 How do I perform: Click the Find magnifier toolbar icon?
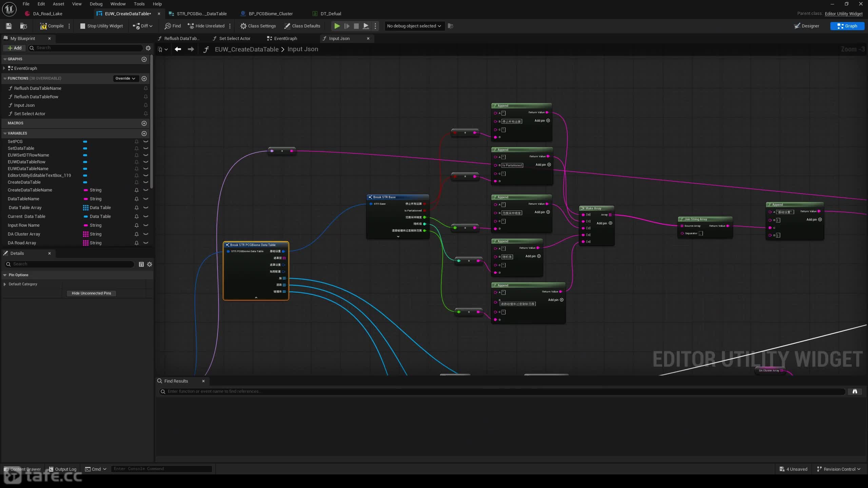pyautogui.click(x=168, y=26)
